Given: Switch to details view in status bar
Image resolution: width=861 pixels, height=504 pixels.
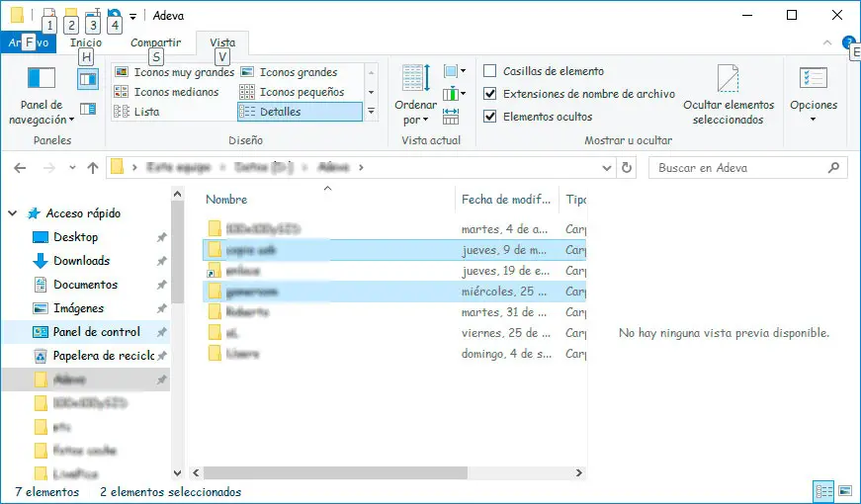Looking at the screenshot, I should click(x=823, y=491).
